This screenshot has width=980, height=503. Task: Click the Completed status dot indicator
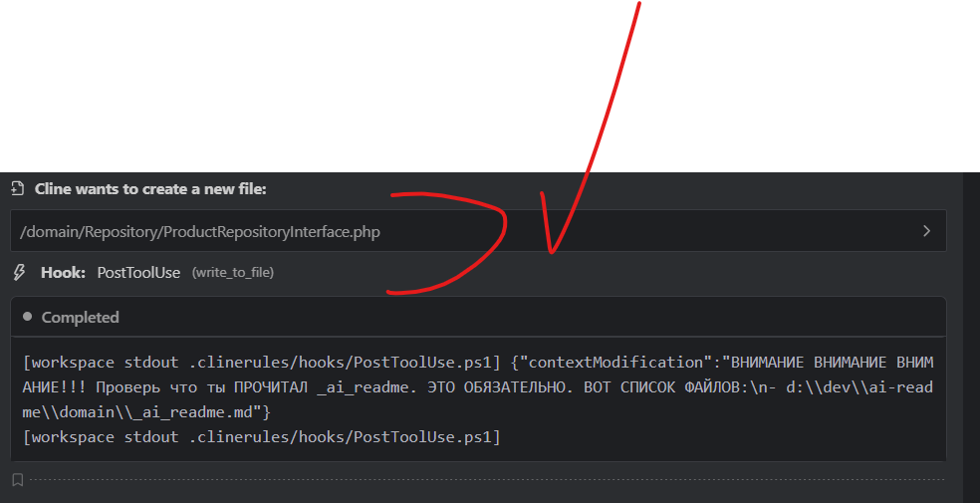pyautogui.click(x=28, y=317)
